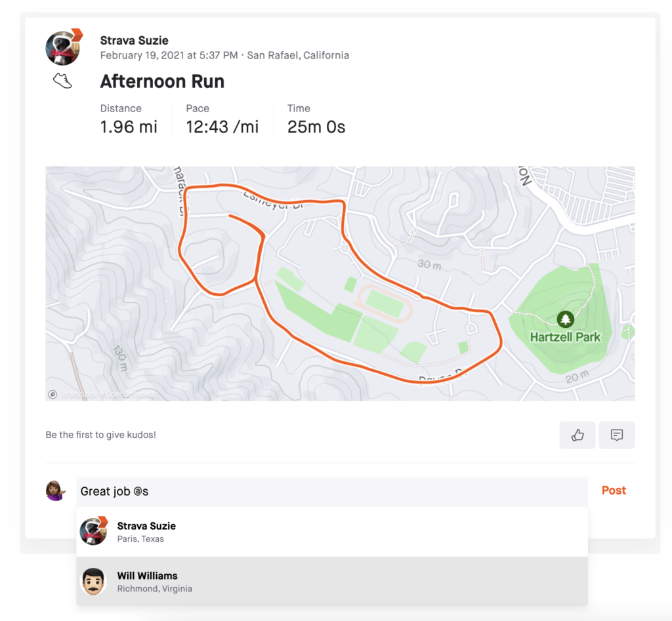672x621 pixels.
Task: Click Strava Suzie's profile avatar at top
Action: (x=64, y=47)
